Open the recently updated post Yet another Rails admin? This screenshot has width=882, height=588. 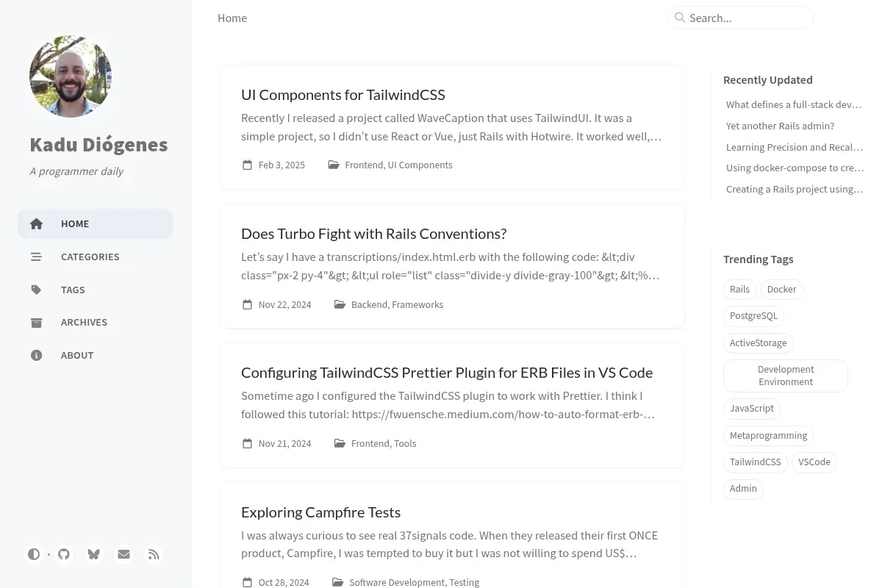pyautogui.click(x=780, y=126)
